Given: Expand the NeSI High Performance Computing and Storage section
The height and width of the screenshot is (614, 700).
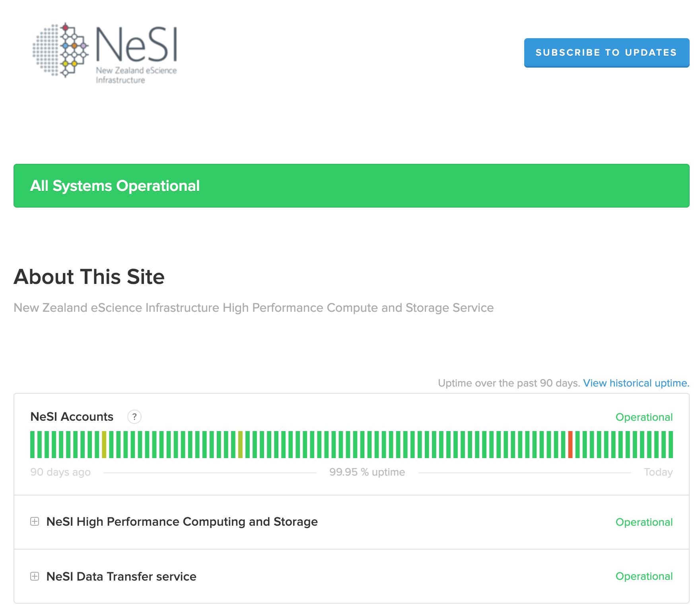Looking at the screenshot, I should click(182, 521).
